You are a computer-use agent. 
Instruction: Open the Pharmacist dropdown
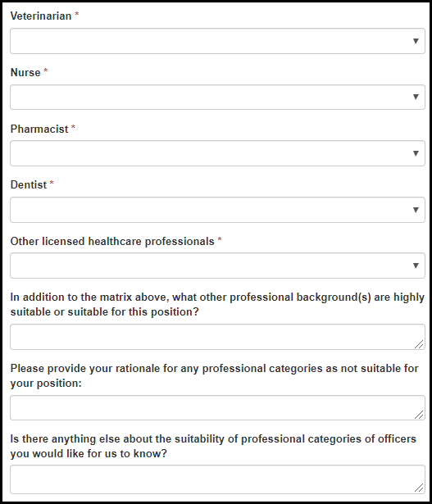point(217,153)
